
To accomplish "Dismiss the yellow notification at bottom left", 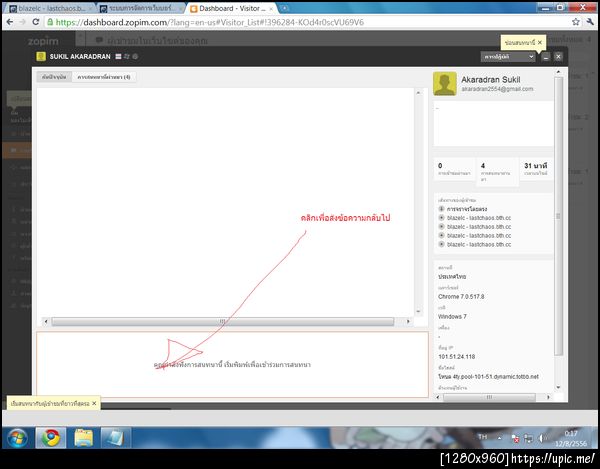I will (x=94, y=403).
